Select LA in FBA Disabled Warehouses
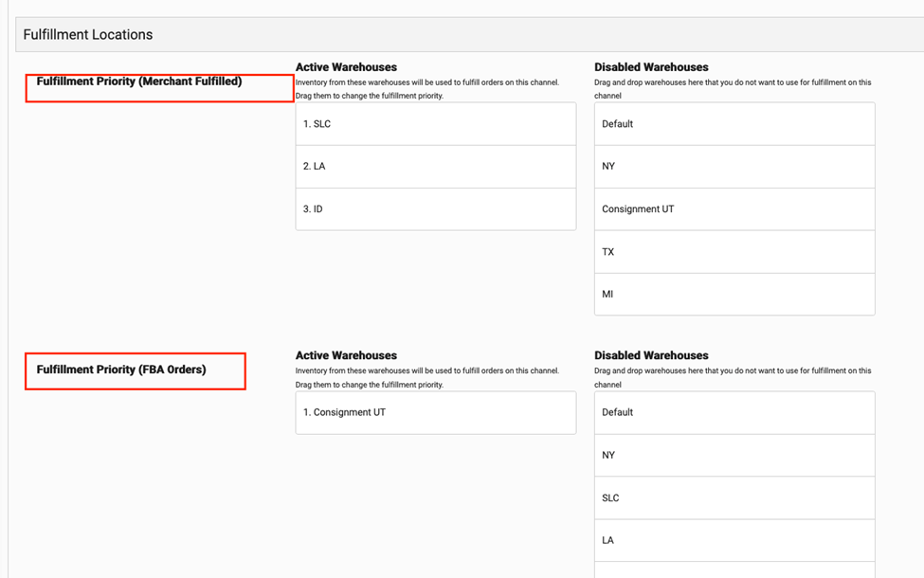Image resolution: width=924 pixels, height=578 pixels. 734,540
